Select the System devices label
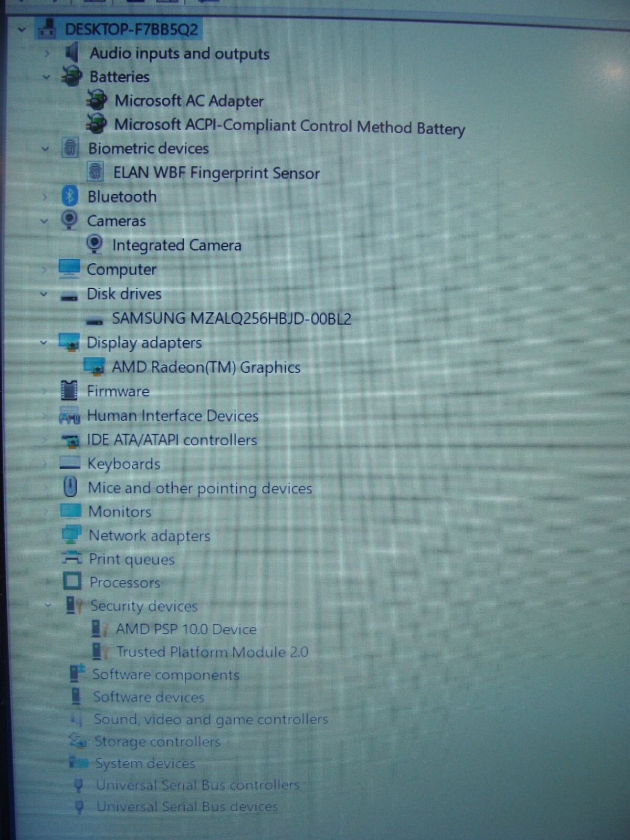The height and width of the screenshot is (840, 630). tap(145, 763)
